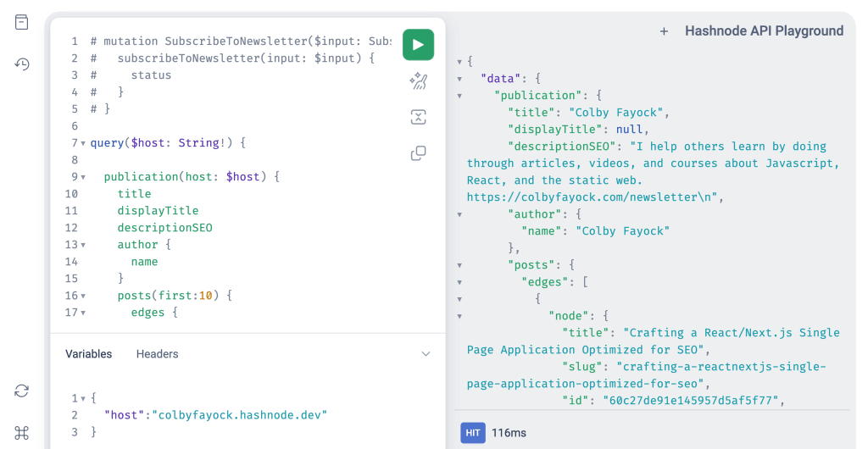Open the documentation explorer sidebar icon
Screen dimensions: 868x449
(x=21, y=22)
